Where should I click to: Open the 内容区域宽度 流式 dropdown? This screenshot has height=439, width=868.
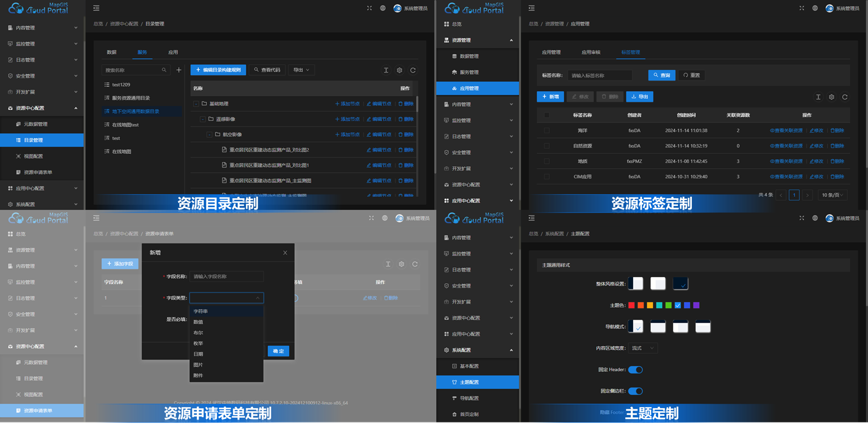tap(642, 348)
